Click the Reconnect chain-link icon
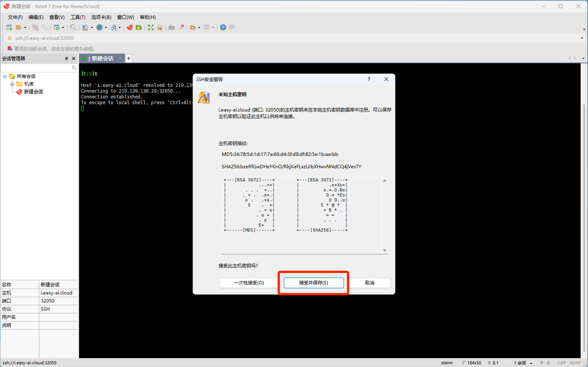588x367 pixels. tap(44, 27)
